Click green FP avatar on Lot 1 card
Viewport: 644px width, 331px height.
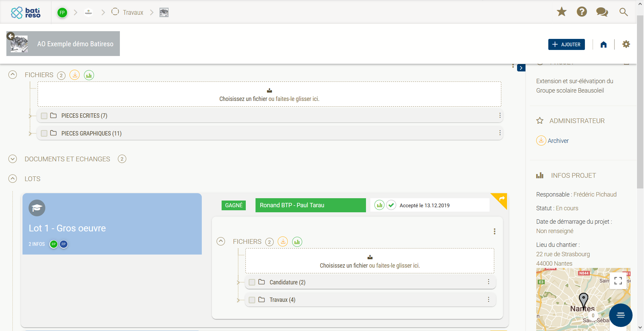tap(54, 244)
